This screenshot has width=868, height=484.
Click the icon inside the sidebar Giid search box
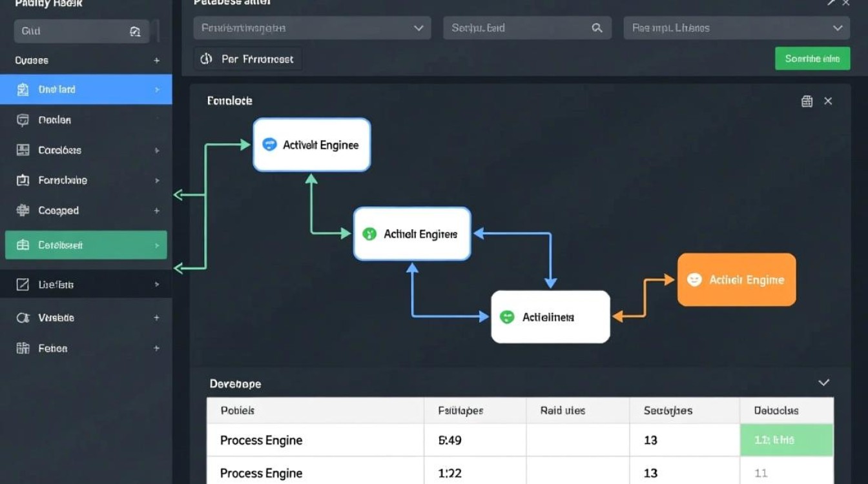(x=135, y=32)
